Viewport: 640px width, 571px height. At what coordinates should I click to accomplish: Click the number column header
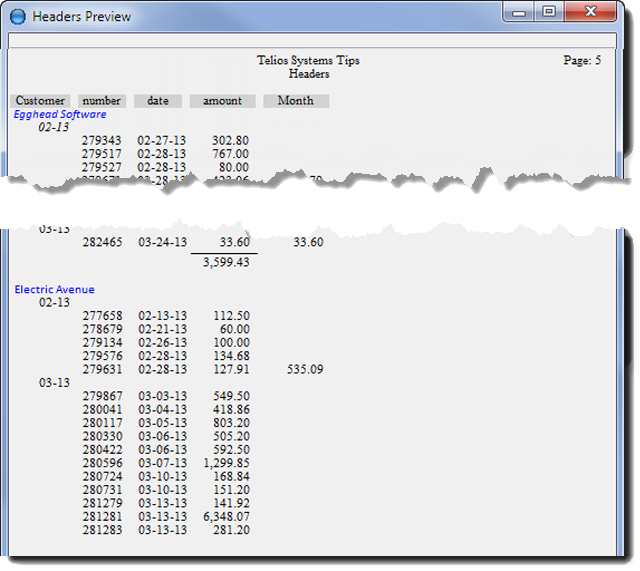tap(101, 101)
